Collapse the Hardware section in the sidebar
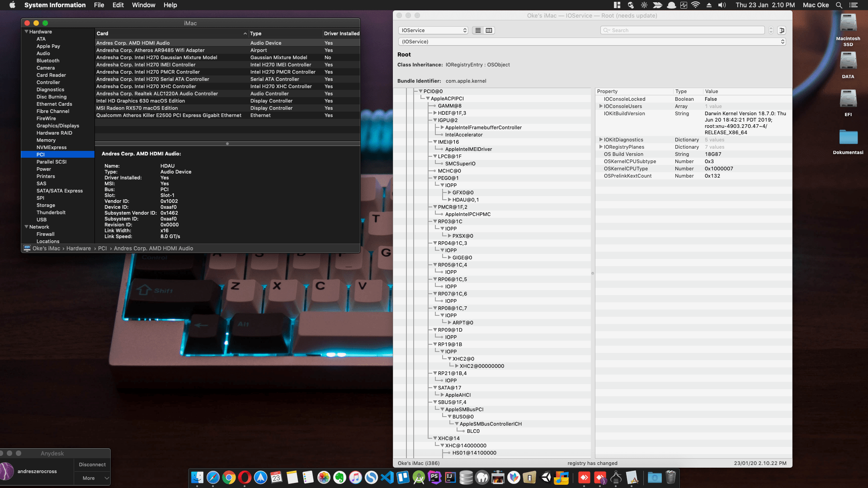 point(26,32)
